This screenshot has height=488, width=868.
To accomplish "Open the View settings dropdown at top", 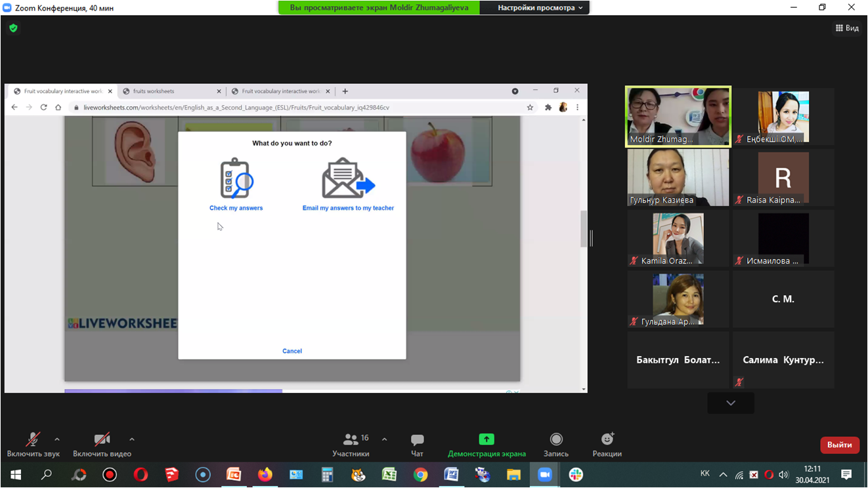I will [x=540, y=8].
